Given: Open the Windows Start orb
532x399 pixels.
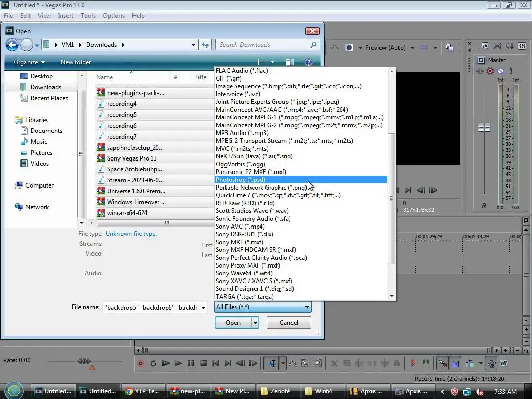Looking at the screenshot, I should (x=14, y=391).
